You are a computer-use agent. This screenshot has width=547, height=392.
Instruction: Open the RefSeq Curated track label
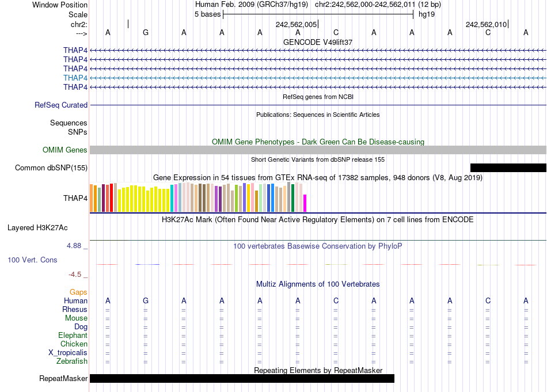click(61, 105)
